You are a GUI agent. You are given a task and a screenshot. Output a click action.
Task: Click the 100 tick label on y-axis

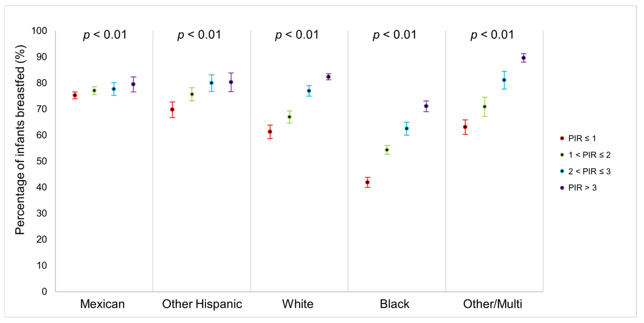coord(39,31)
